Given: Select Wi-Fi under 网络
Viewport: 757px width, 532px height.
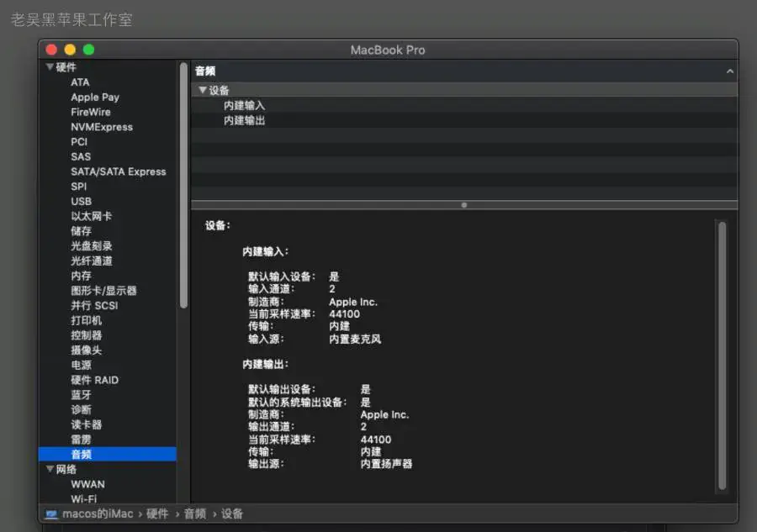Looking at the screenshot, I should pos(84,498).
